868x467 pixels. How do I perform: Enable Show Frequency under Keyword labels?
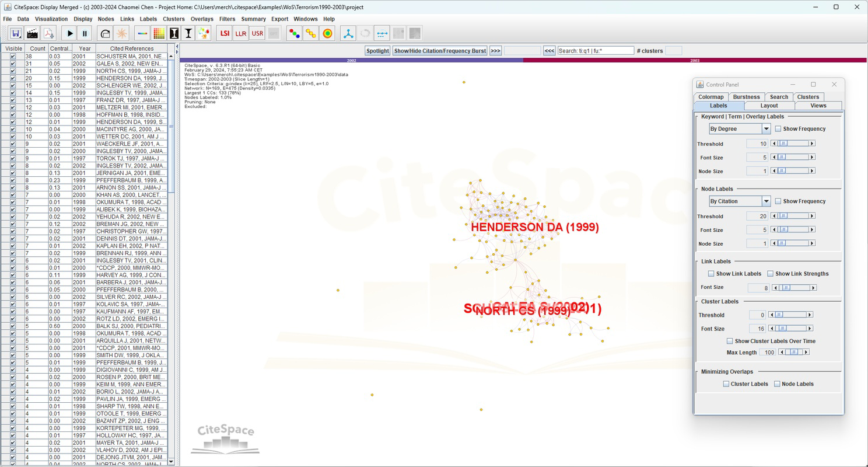[778, 128]
